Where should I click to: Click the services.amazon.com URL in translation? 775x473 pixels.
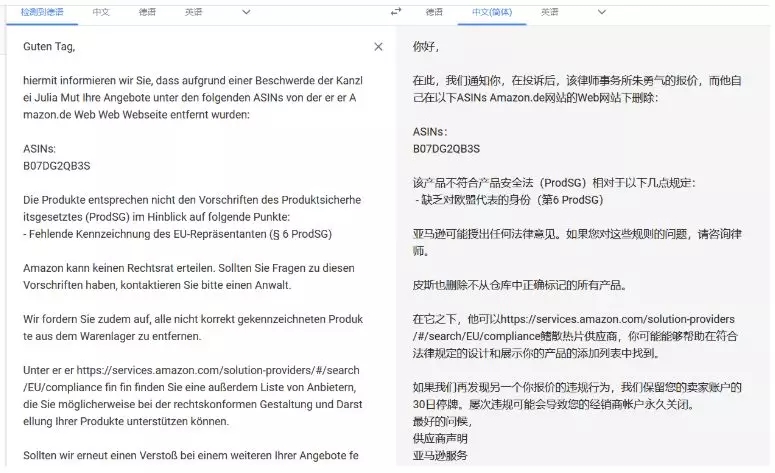[x=574, y=327]
